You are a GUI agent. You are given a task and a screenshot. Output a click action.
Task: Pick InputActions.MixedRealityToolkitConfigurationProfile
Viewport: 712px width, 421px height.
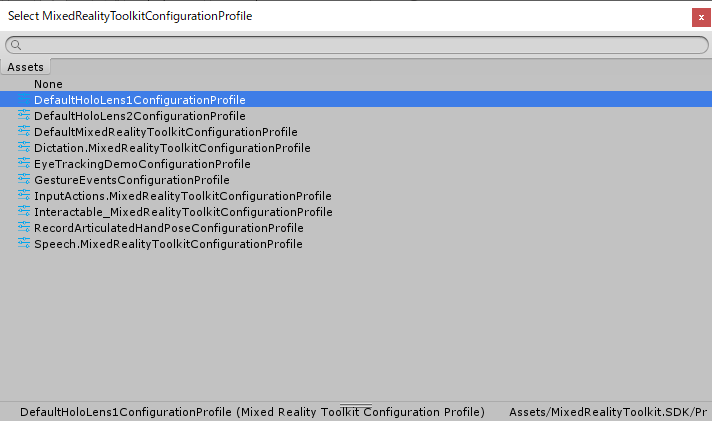(183, 196)
